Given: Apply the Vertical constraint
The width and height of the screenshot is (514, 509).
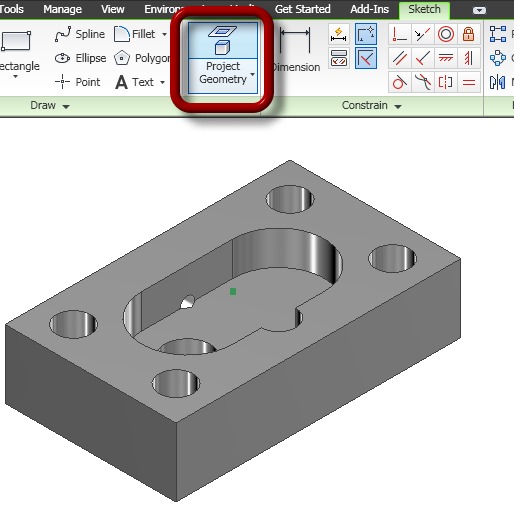Looking at the screenshot, I should (468, 58).
